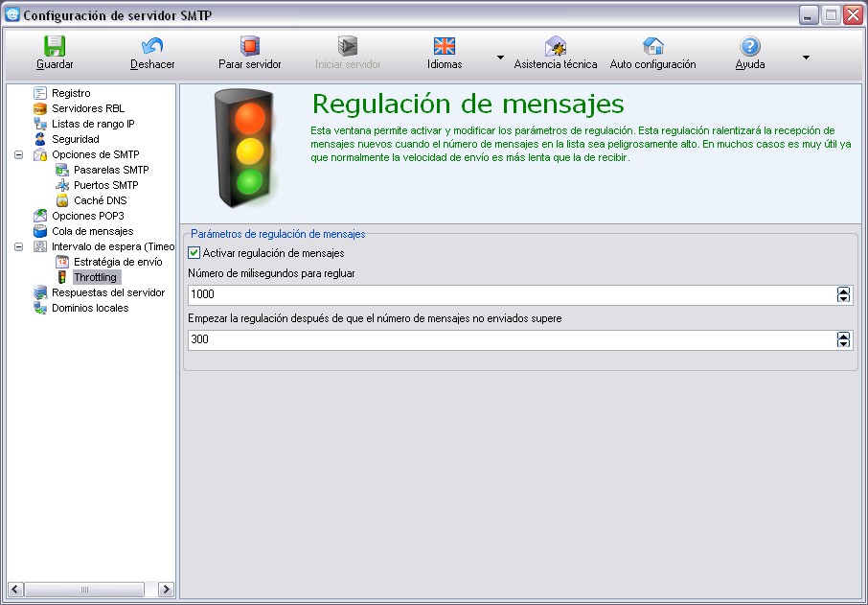Image resolution: width=868 pixels, height=605 pixels.
Task: Click the Auto configuración house icon
Action: (653, 46)
